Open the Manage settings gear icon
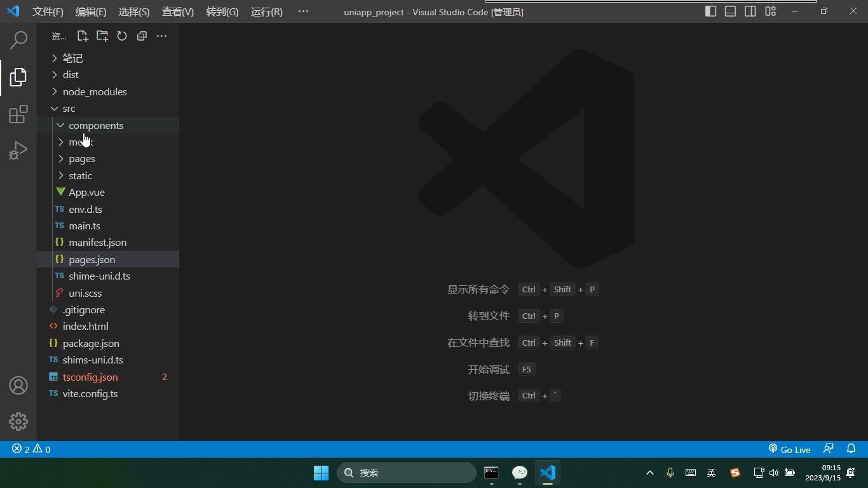868x488 pixels. (18, 421)
